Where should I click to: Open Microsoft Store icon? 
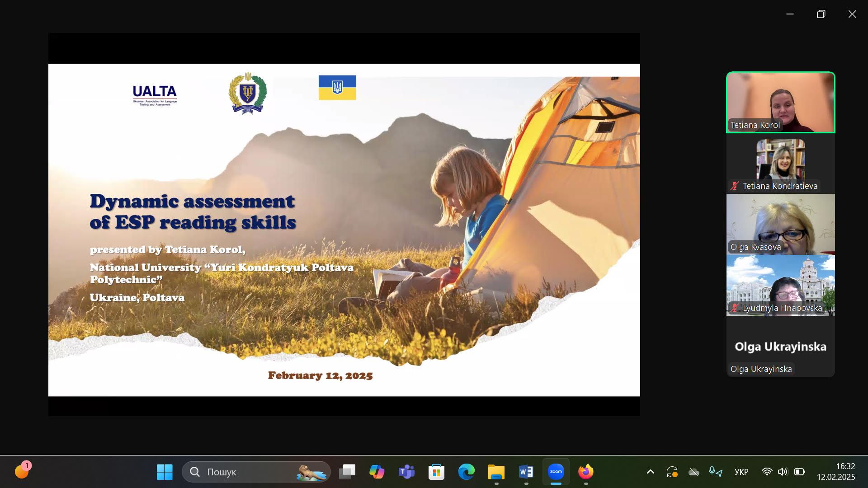pos(436,472)
